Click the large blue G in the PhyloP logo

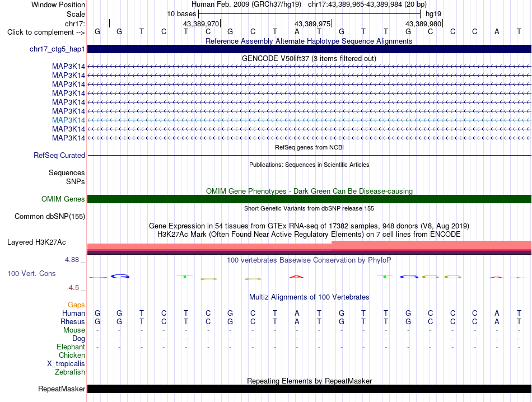pyautogui.click(x=120, y=277)
